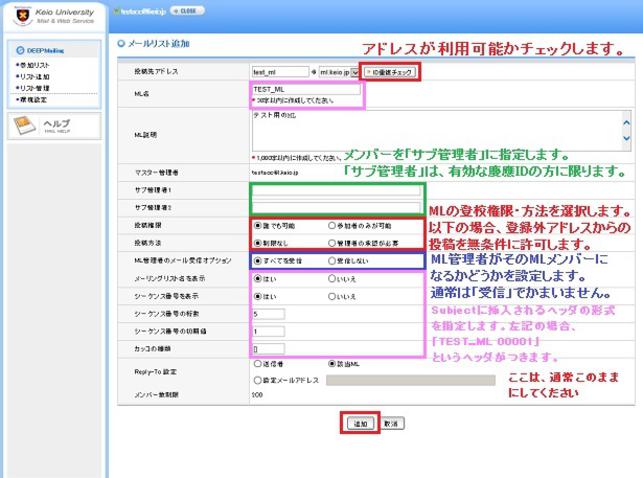Select the 参加者のみ可能 posting permission radio
The width and height of the screenshot is (643, 478).
click(333, 226)
